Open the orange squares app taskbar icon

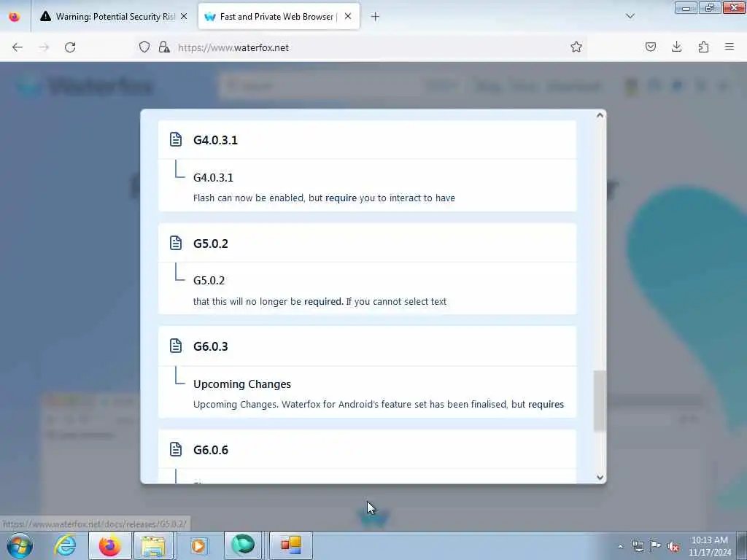pyautogui.click(x=290, y=545)
